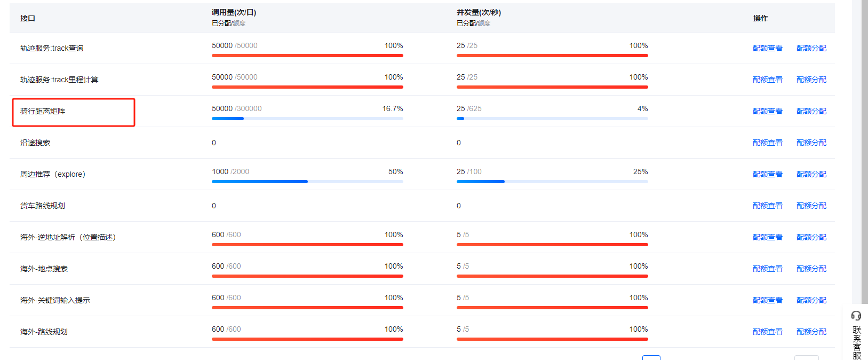Screen dimensions: 868x360
Task: Click 配额分配 for 货车路线规划
Action: click(x=811, y=206)
